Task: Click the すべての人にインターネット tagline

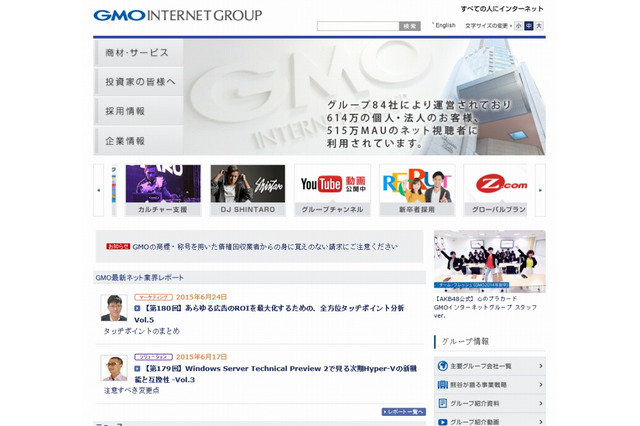Action: pyautogui.click(x=502, y=9)
